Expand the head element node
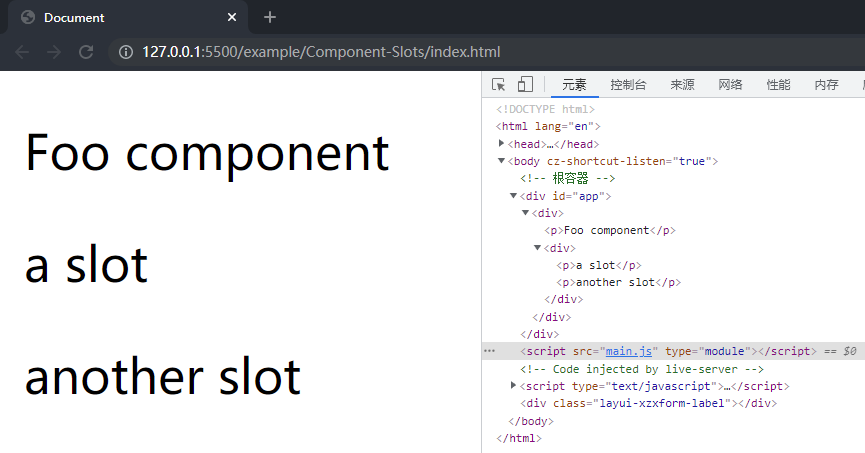 501,143
